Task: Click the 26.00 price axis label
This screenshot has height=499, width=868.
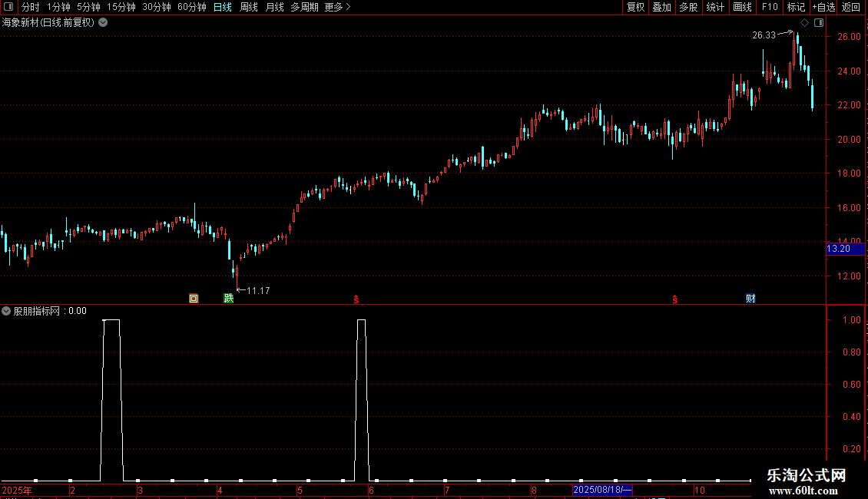Action: tap(849, 37)
